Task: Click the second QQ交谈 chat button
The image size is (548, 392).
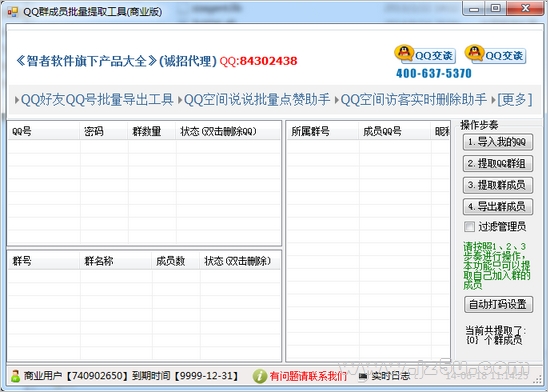Action: pos(496,55)
